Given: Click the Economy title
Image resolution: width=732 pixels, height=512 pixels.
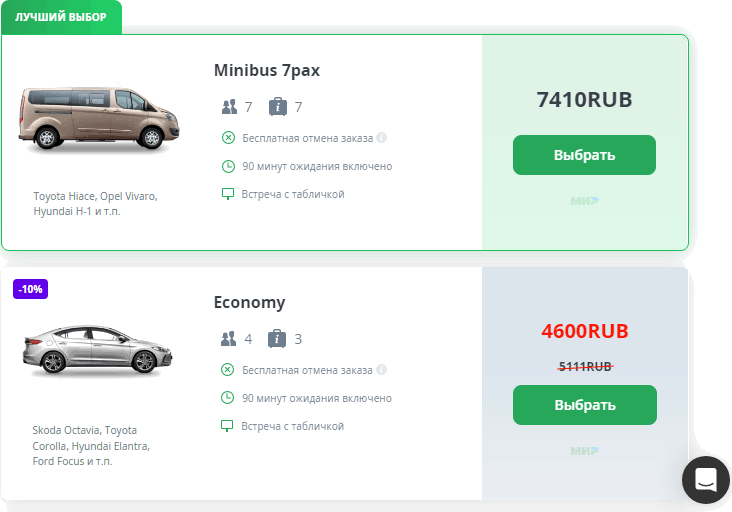Looking at the screenshot, I should pyautogui.click(x=249, y=302).
